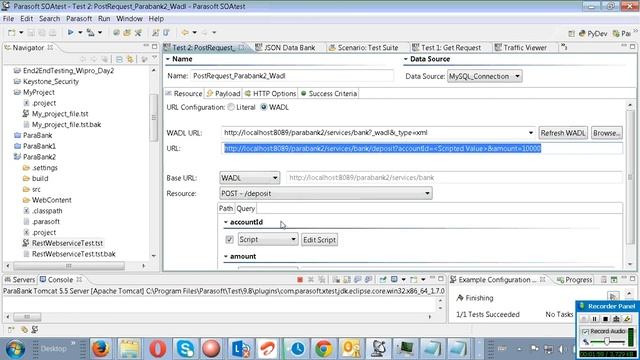Viewport: 640px width, 360px height.
Task: Click the Edit Script button
Action: pyautogui.click(x=319, y=240)
